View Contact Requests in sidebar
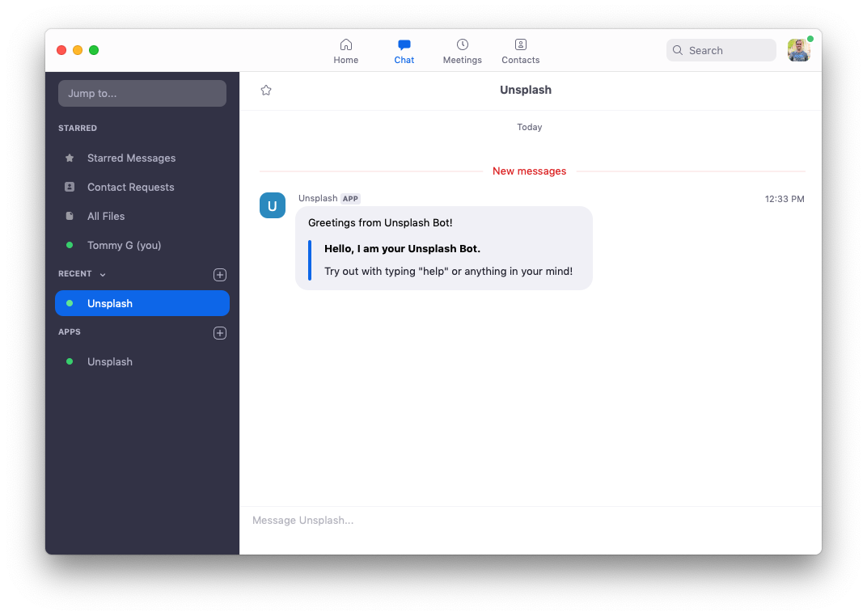This screenshot has width=867, height=616. coord(130,187)
